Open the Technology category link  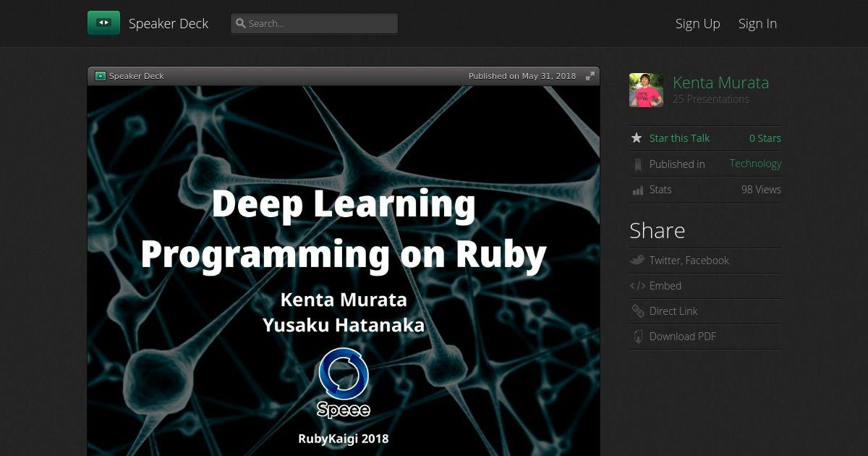coord(755,164)
